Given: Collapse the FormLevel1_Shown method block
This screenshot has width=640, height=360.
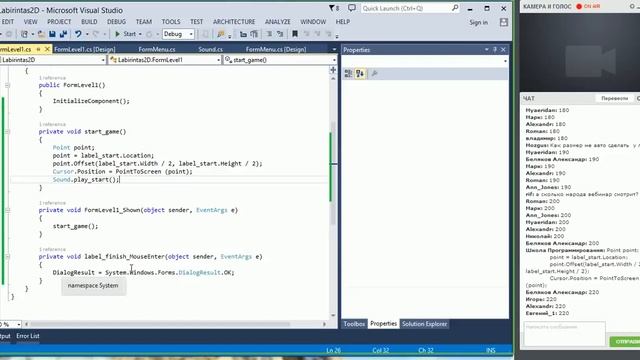Looking at the screenshot, I should pos(7,210).
